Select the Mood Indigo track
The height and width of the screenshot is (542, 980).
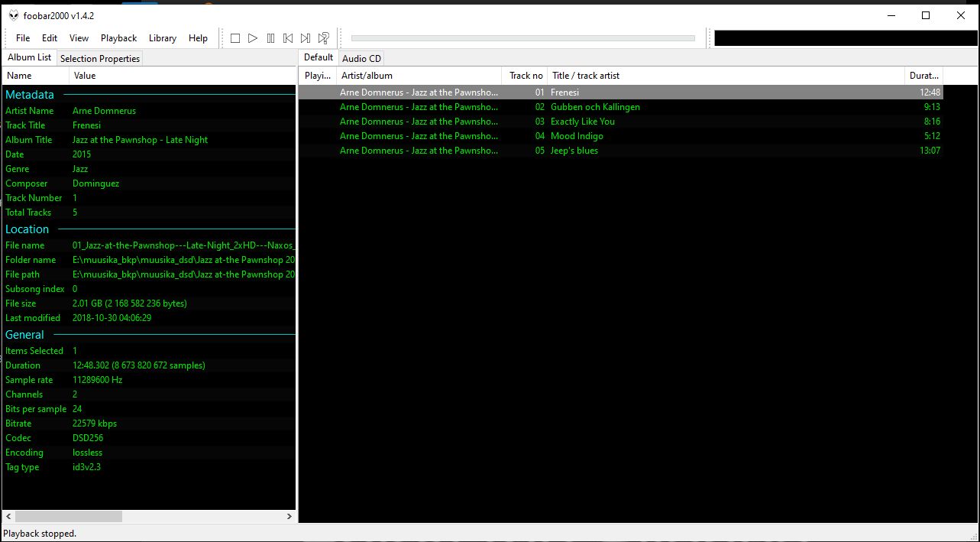coord(577,136)
